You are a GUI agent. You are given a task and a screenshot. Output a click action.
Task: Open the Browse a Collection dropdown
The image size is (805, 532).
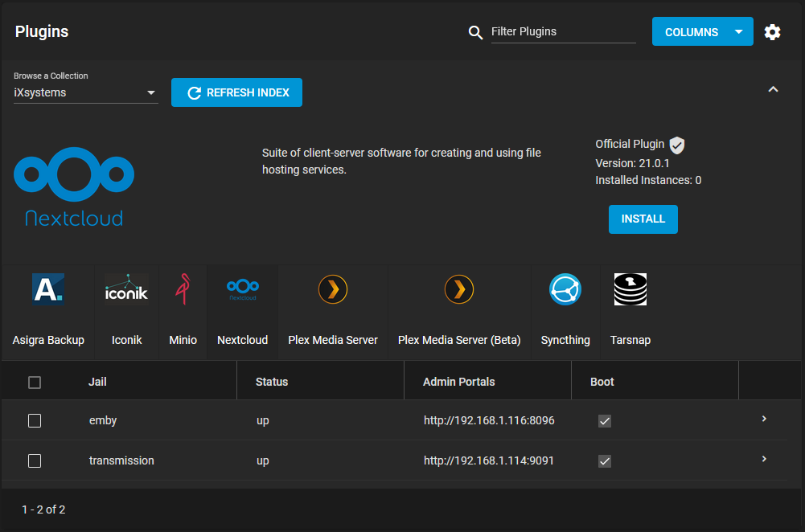[86, 93]
